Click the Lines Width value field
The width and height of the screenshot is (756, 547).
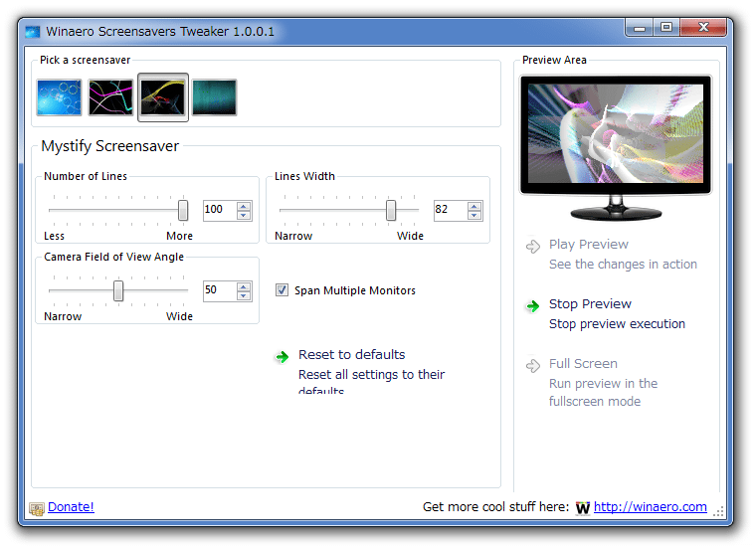451,210
